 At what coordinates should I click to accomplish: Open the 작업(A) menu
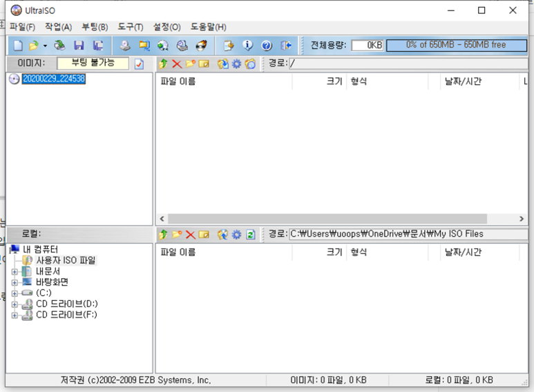59,27
